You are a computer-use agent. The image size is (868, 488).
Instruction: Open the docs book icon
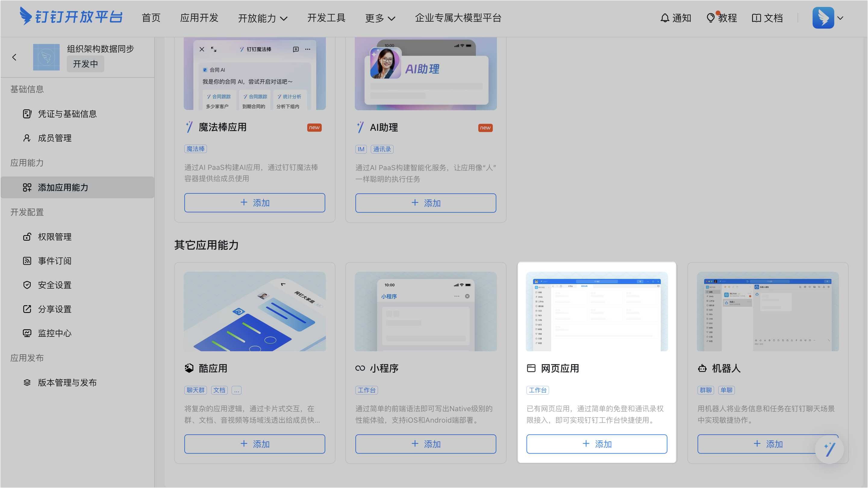tap(756, 18)
